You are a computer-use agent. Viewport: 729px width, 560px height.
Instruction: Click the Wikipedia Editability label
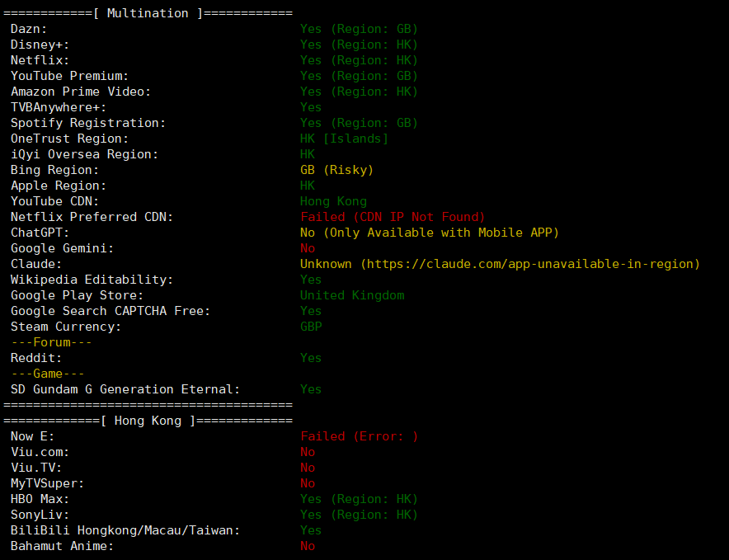(x=92, y=280)
